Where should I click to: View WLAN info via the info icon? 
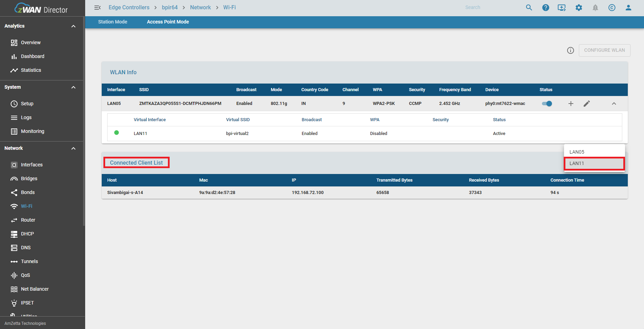571,50
